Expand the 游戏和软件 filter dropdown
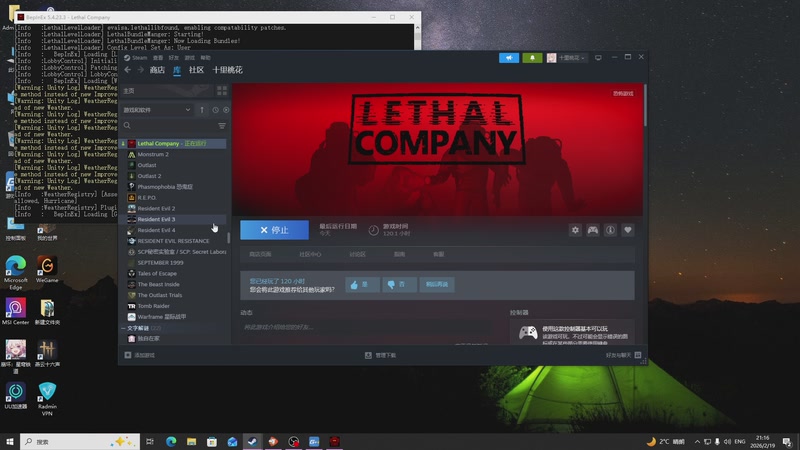The height and width of the screenshot is (450, 800). pos(157,110)
